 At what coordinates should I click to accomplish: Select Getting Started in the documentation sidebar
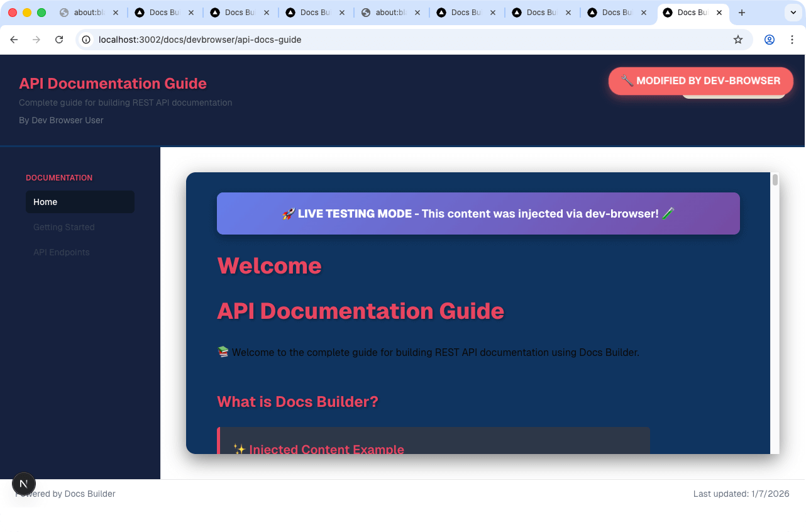click(63, 227)
